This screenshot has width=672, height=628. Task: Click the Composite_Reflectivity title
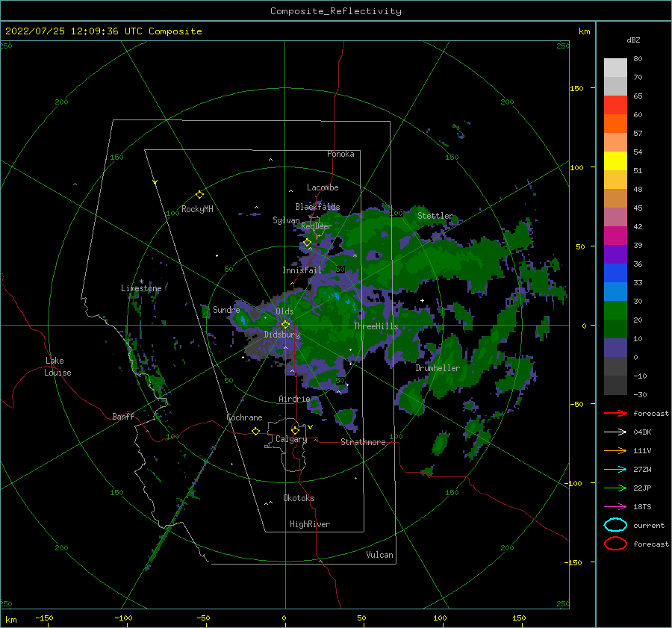pyautogui.click(x=336, y=11)
